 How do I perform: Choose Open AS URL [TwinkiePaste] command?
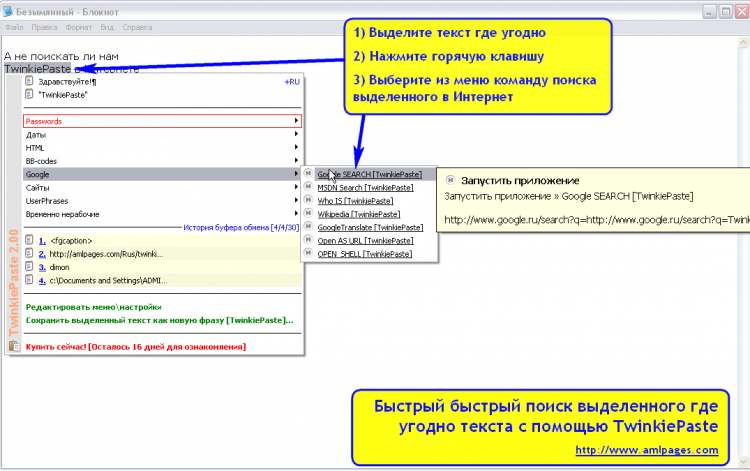point(365,241)
